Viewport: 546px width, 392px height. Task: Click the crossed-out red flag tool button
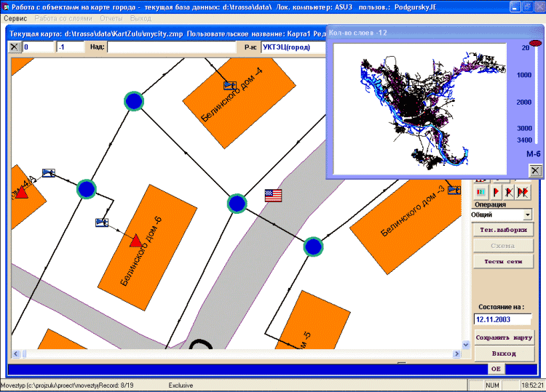(510, 192)
